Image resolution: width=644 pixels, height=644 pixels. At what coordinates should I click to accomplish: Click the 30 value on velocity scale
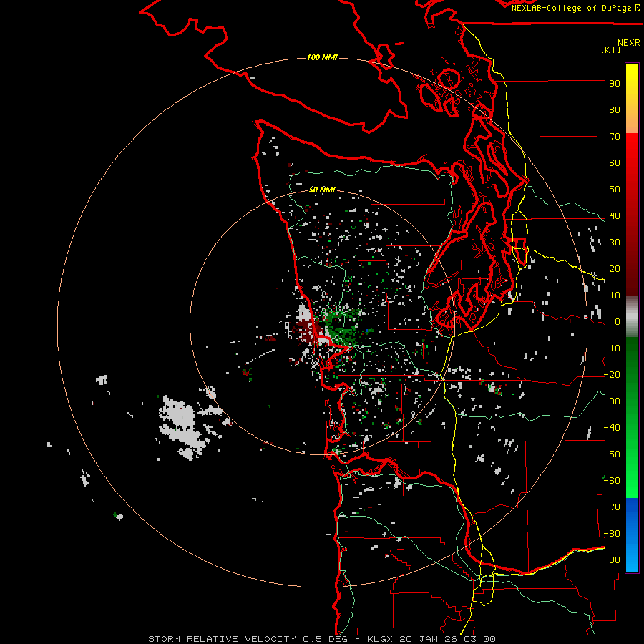[615, 243]
